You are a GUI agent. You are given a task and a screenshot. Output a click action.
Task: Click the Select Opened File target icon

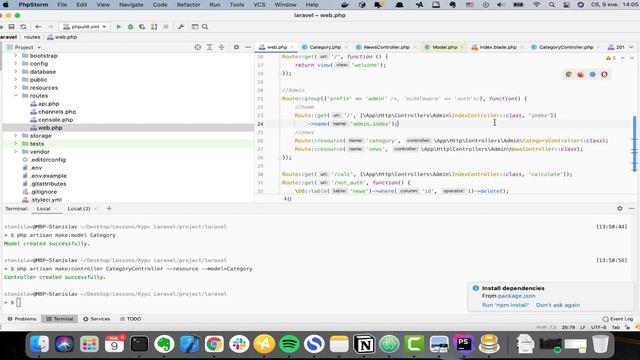click(x=198, y=47)
